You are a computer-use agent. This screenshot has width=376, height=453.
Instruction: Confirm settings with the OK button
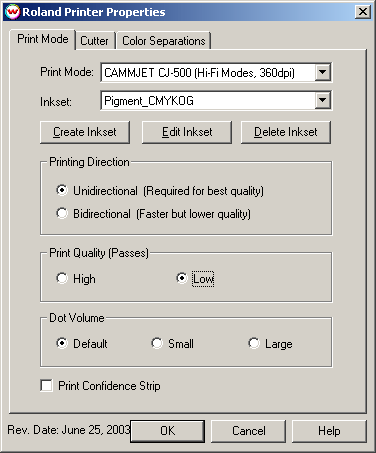[x=167, y=431]
